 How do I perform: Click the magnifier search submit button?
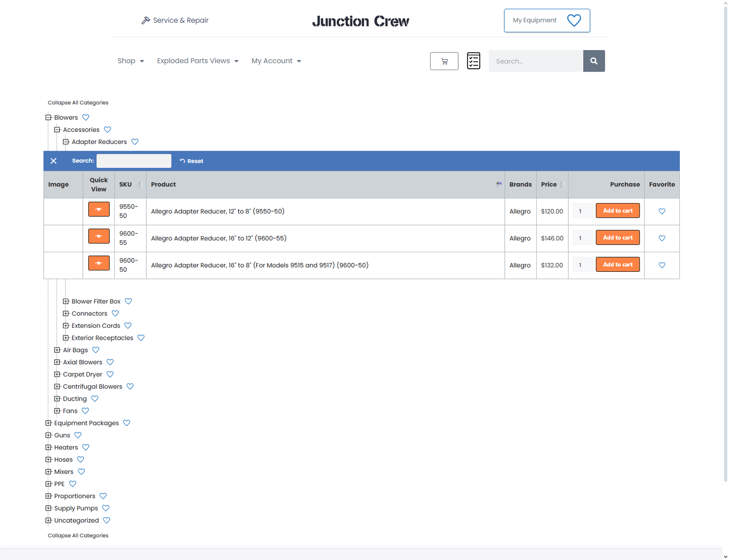[594, 61]
